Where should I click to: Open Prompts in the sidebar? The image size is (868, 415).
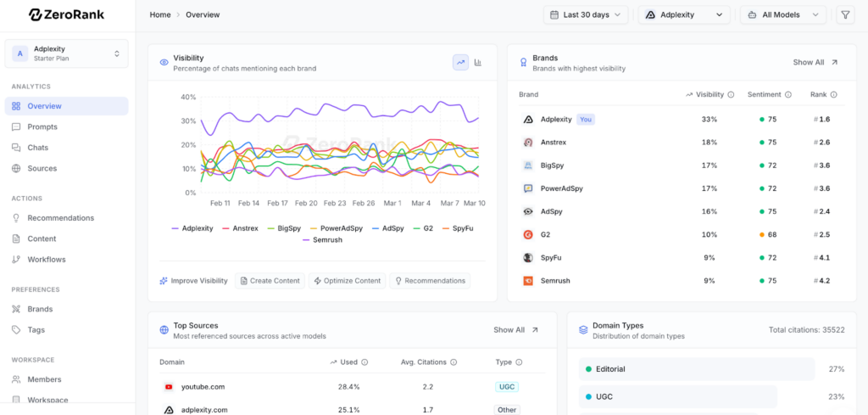(x=42, y=127)
